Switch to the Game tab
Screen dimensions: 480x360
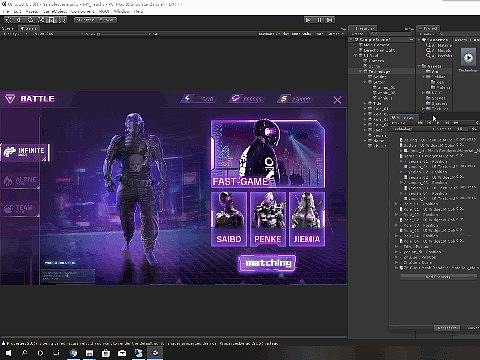(x=29, y=29)
